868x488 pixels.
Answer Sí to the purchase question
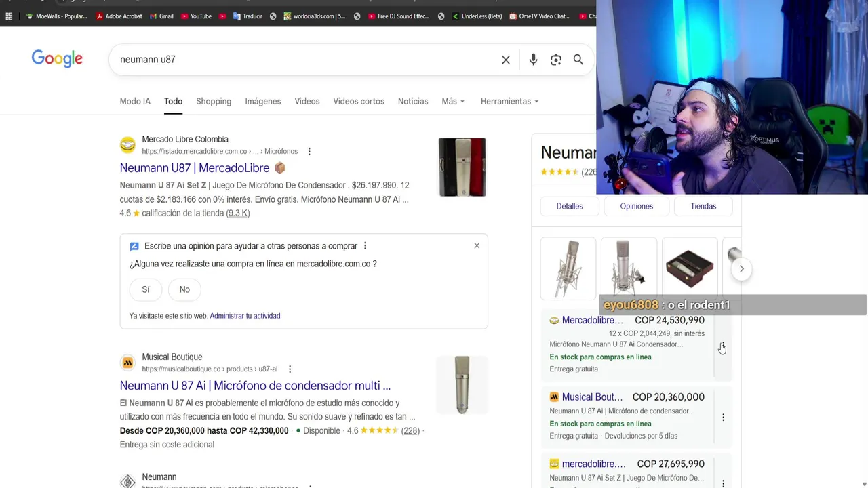145,289
